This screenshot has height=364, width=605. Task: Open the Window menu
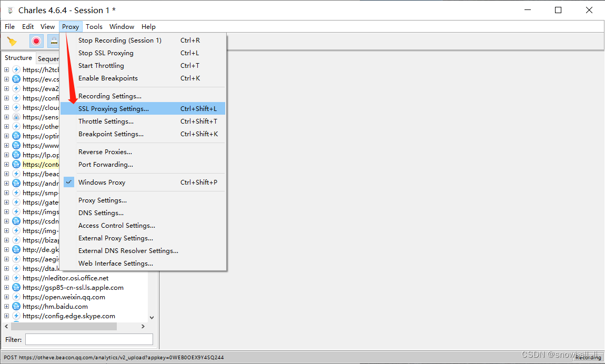122,27
